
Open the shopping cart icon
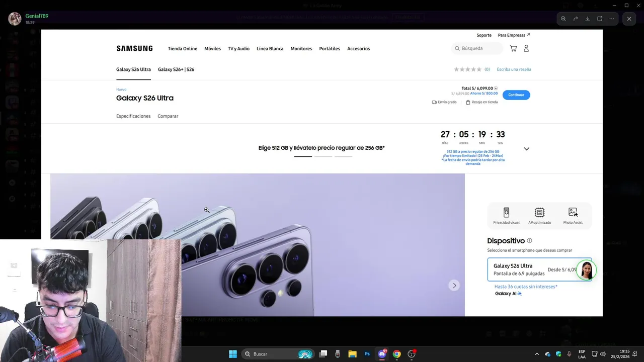pyautogui.click(x=513, y=48)
